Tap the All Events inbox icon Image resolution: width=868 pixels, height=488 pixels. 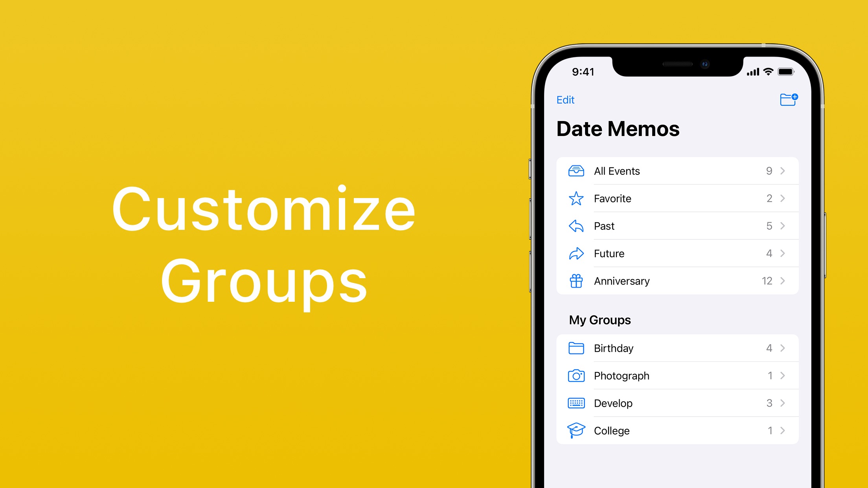pos(576,172)
